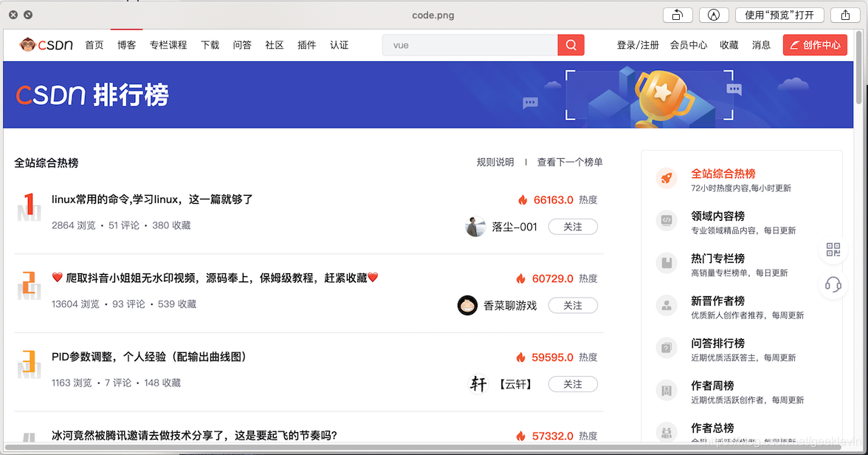Select 全站综合热榜 in sidebar list
Screen dimensions: 868x455
tap(723, 174)
